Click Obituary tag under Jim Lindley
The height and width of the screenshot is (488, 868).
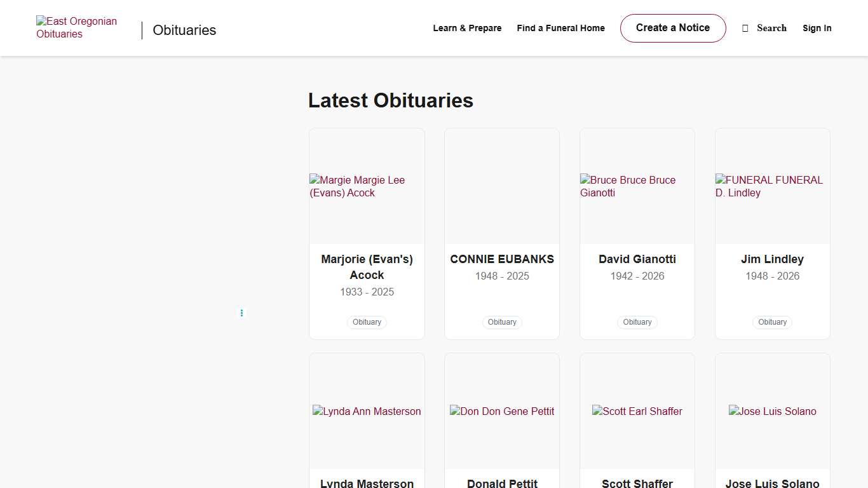pyautogui.click(x=772, y=322)
